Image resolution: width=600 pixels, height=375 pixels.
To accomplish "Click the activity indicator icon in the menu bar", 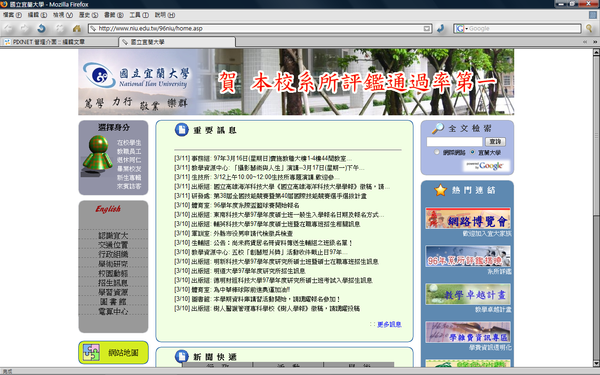I will [593, 15].
